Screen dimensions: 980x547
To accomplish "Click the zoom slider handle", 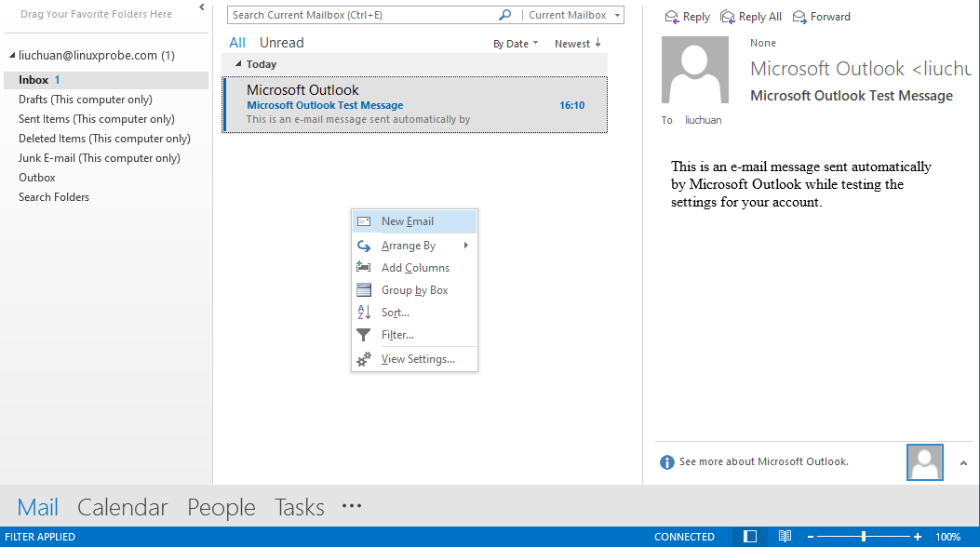I will pyautogui.click(x=864, y=537).
